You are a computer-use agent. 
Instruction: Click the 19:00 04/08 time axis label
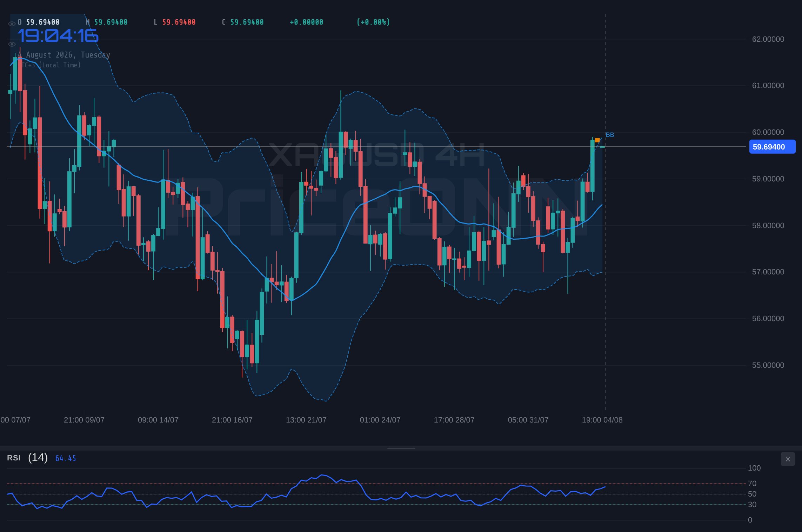[x=602, y=420]
